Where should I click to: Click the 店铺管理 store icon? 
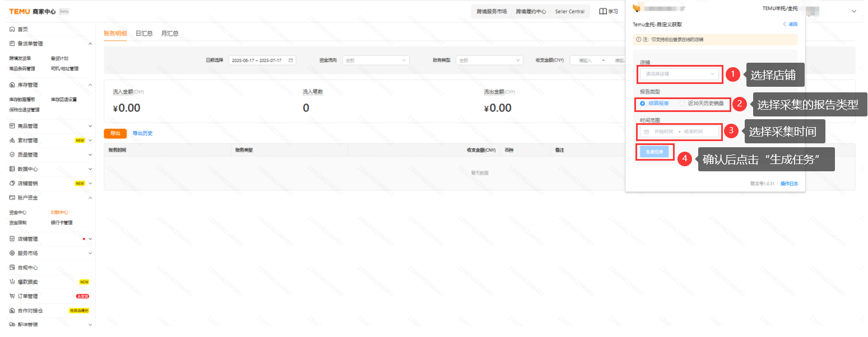[x=12, y=239]
